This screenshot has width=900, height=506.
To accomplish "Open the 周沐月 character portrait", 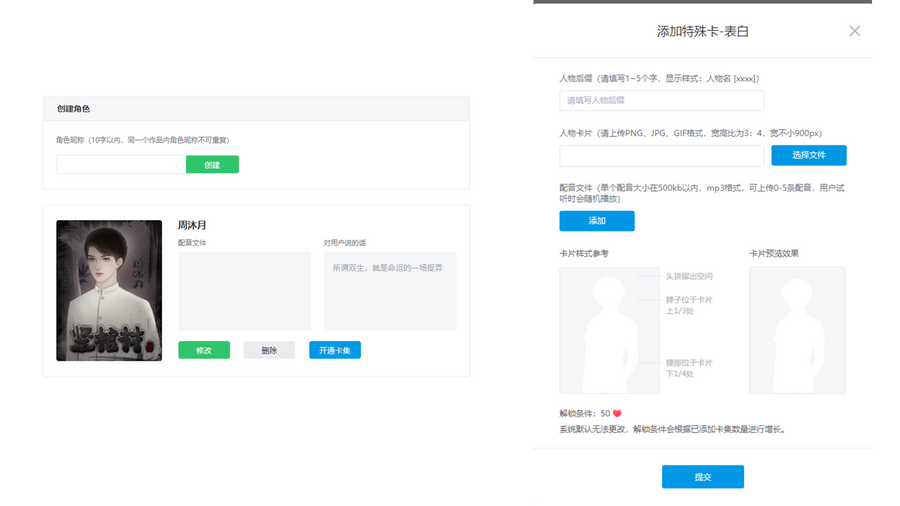I will coord(109,290).
